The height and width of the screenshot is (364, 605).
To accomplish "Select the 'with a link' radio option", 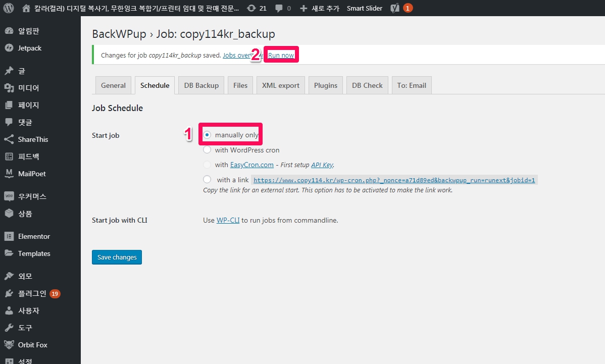I will pos(207,179).
